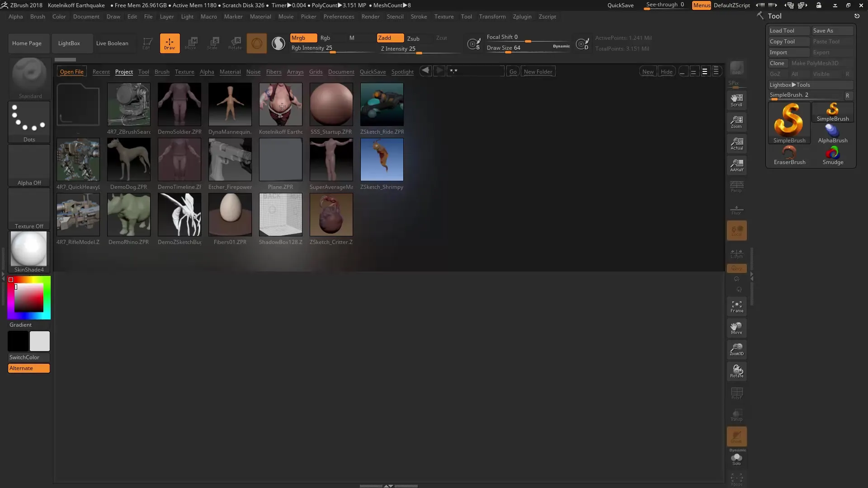This screenshot has height=488, width=868.
Task: Open Alpha Off picker
Action: point(29,165)
